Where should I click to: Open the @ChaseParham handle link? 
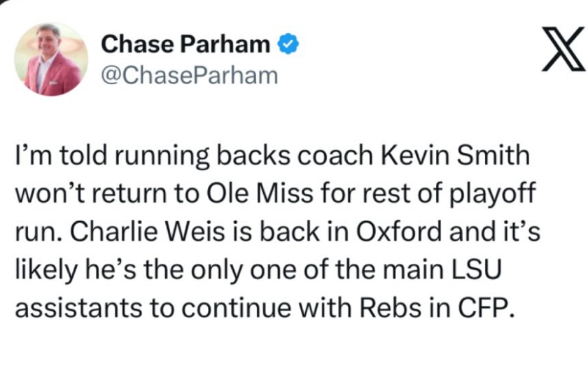point(190,76)
